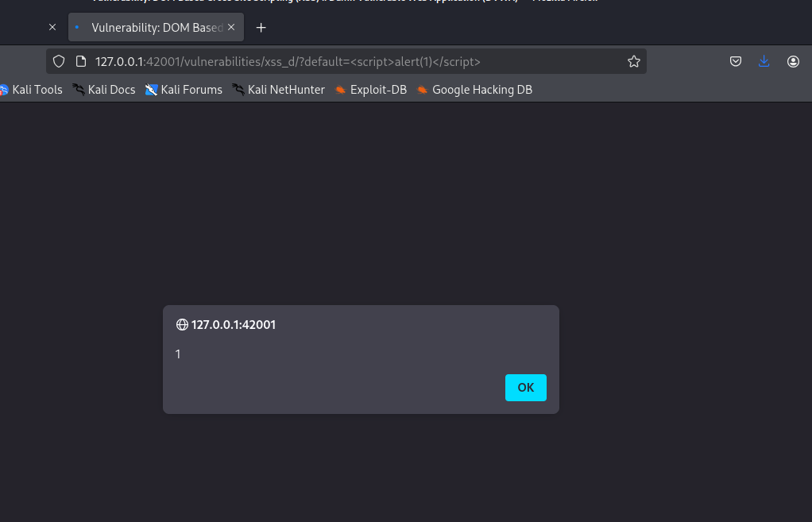
Task: Click OK in the alert dialog
Action: tap(526, 388)
